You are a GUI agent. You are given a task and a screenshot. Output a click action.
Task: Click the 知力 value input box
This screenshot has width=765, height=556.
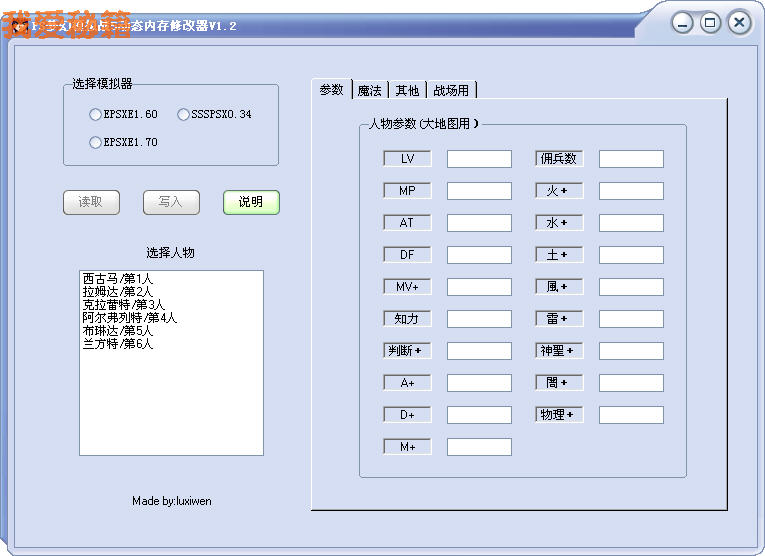pos(479,319)
